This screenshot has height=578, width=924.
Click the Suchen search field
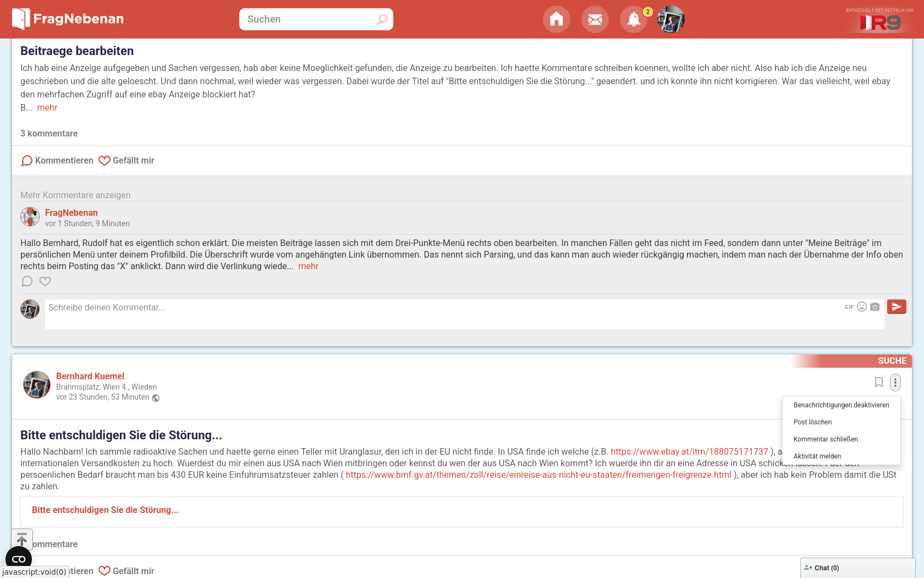click(309, 19)
